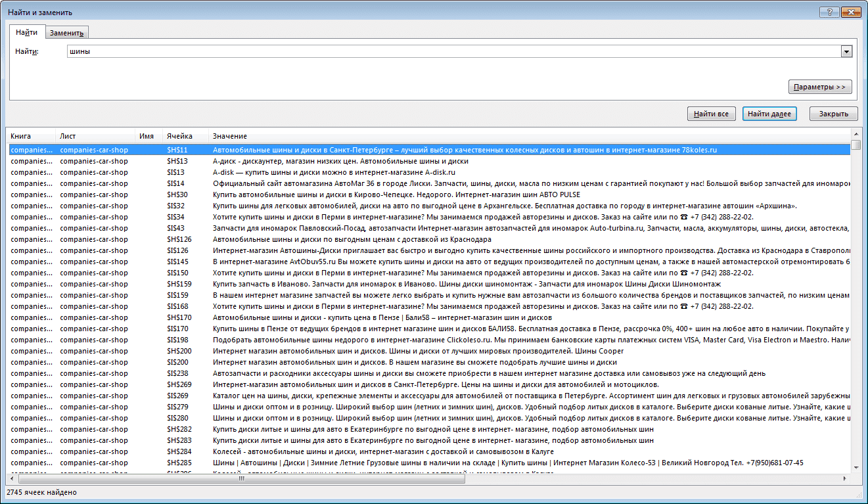Sort results by Лист column header
Screen dimensions: 868x504
coord(96,136)
